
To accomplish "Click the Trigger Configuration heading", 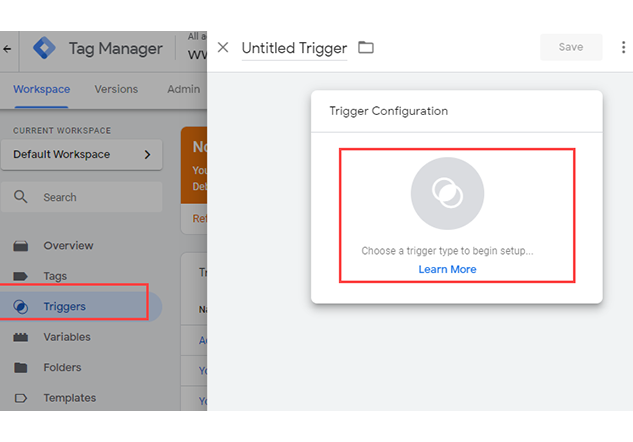I will [x=388, y=111].
